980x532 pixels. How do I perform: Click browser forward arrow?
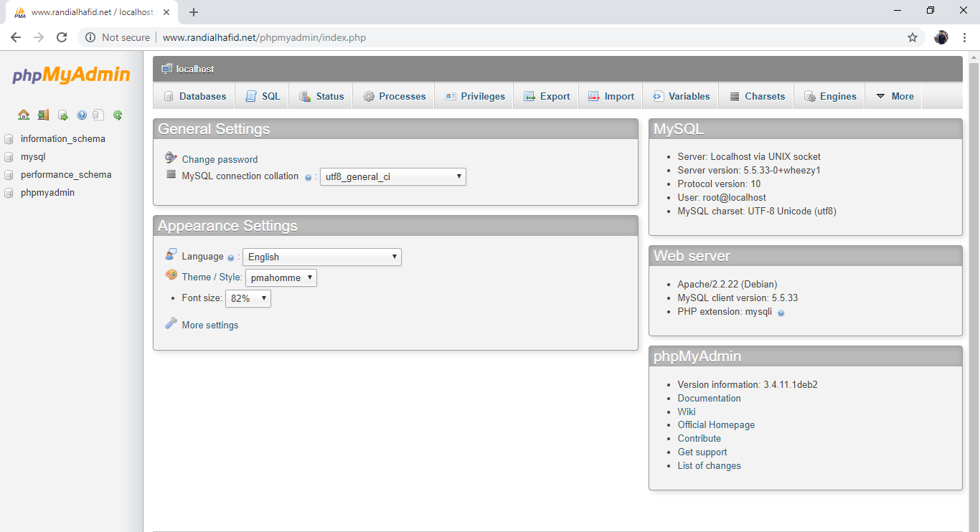[39, 37]
